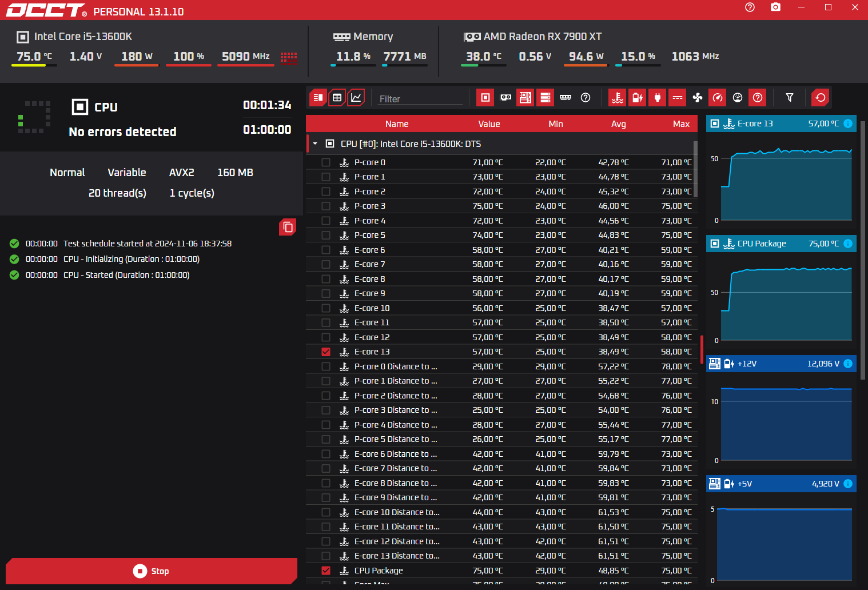The height and width of the screenshot is (590, 868).
Task: Toggle the current sensor type filter
Action: (x=678, y=98)
